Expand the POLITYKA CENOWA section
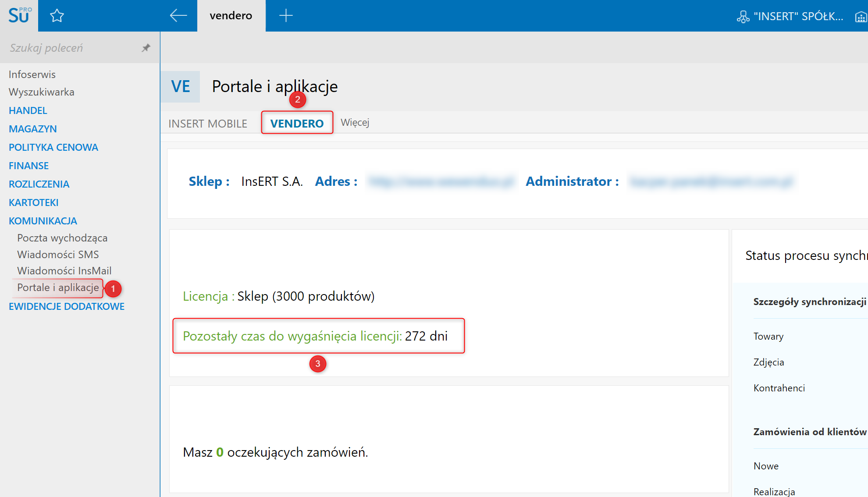This screenshot has width=868, height=497. (53, 147)
